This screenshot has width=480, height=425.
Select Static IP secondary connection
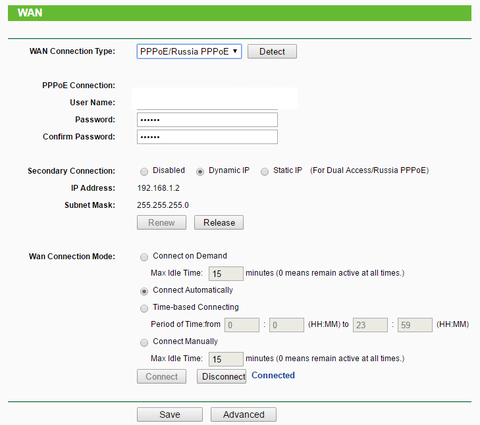click(265, 172)
